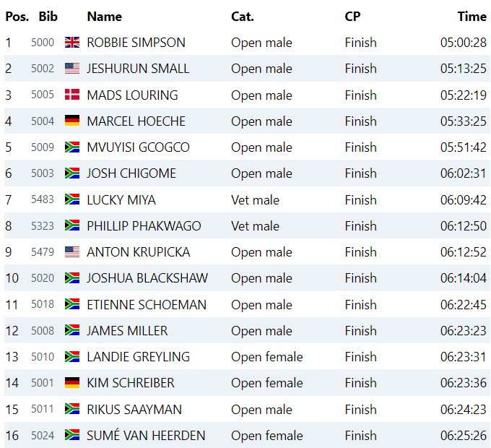Click South African flag beside Sumé Van Heerden
The height and width of the screenshot is (448, 491).
point(72,435)
